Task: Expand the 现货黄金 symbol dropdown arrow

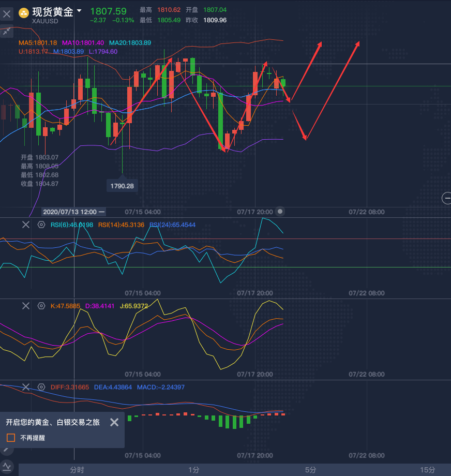Action: point(79,11)
